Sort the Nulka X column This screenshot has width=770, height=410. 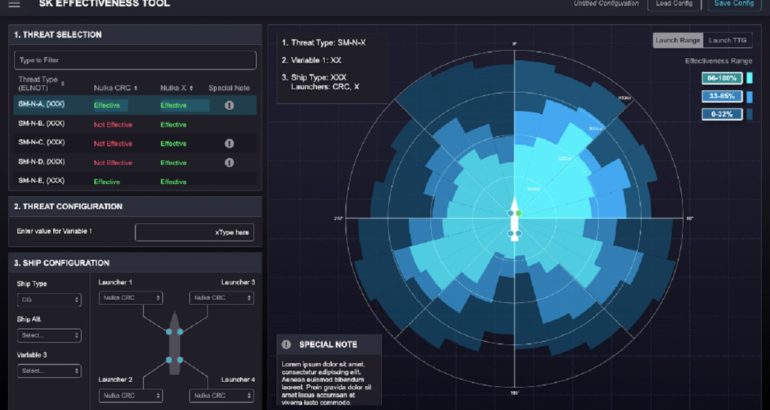[x=192, y=88]
